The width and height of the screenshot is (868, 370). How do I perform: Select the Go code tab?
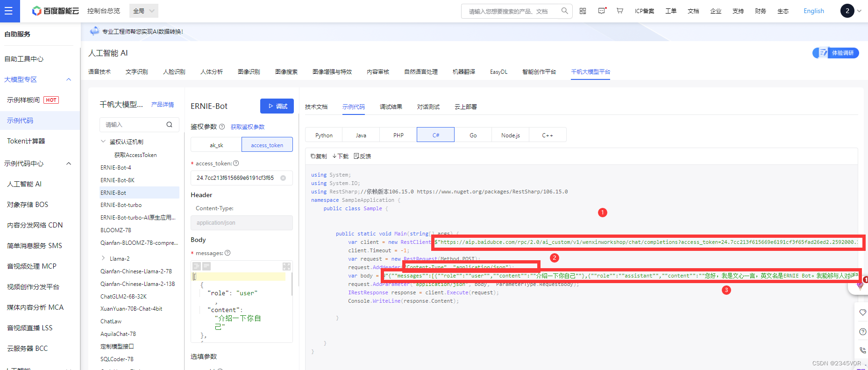pos(473,135)
